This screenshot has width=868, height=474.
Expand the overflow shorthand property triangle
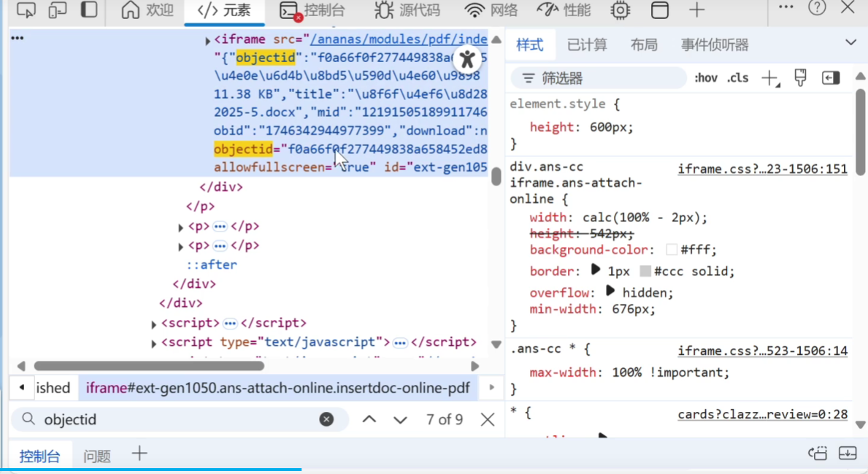(x=610, y=291)
